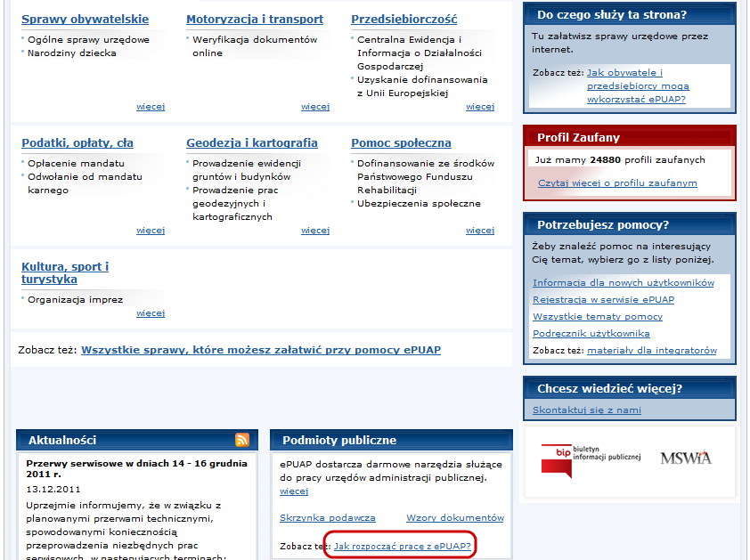Select the news date 13.12.2011
The height and width of the screenshot is (560, 750).
click(53, 490)
